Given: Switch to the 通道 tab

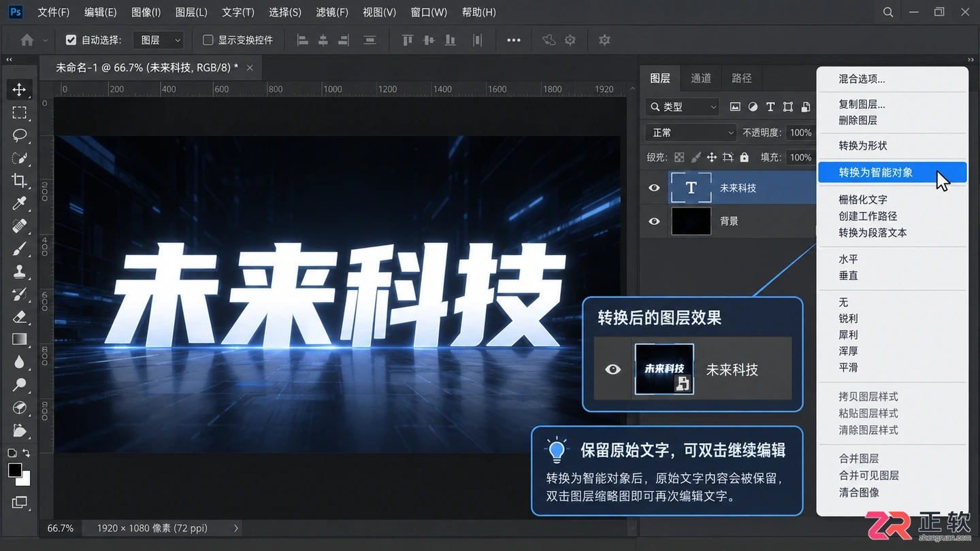Looking at the screenshot, I should 701,78.
